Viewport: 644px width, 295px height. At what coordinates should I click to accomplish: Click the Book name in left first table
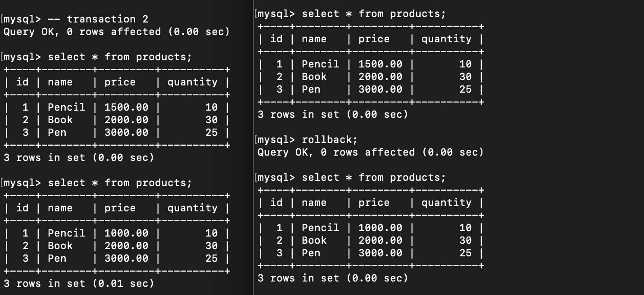coord(60,120)
